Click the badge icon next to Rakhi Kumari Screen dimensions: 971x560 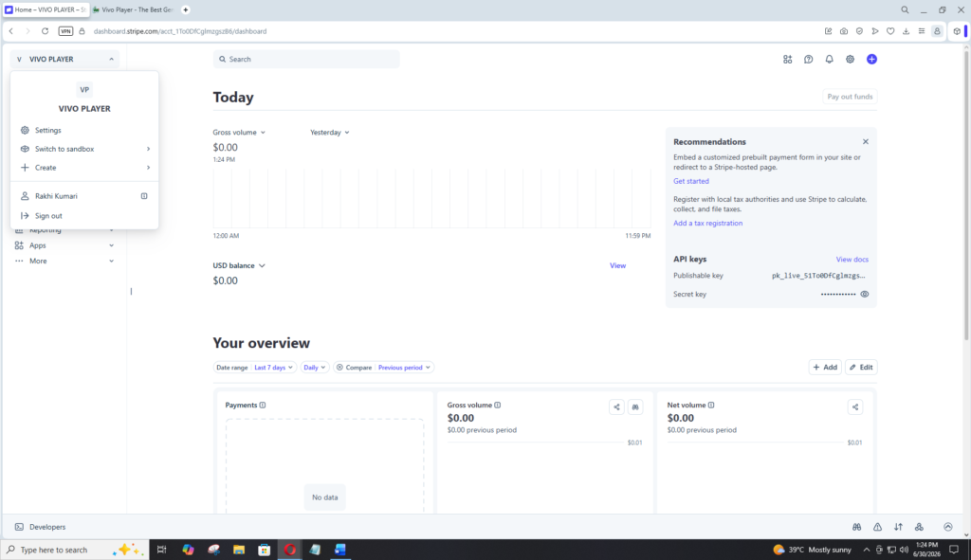click(144, 196)
